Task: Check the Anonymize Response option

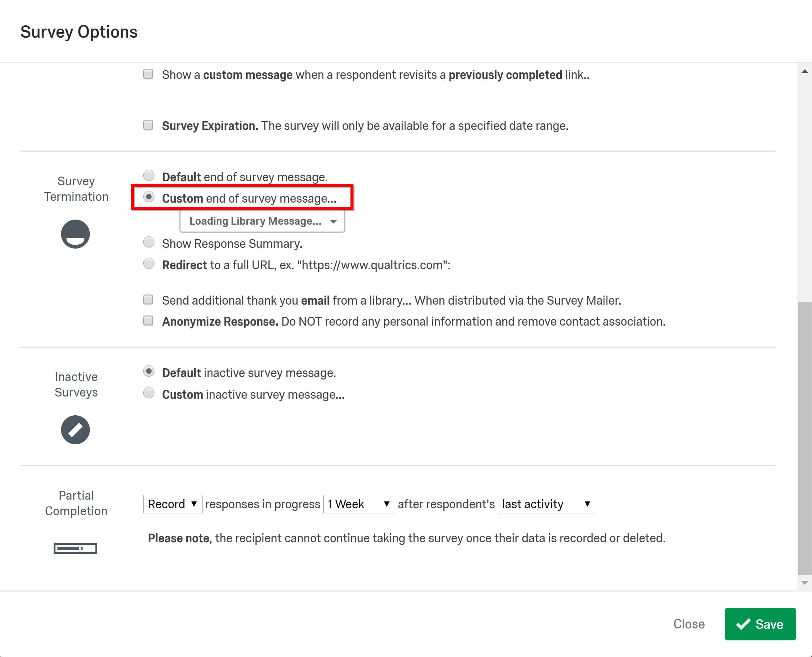Action: point(148,321)
